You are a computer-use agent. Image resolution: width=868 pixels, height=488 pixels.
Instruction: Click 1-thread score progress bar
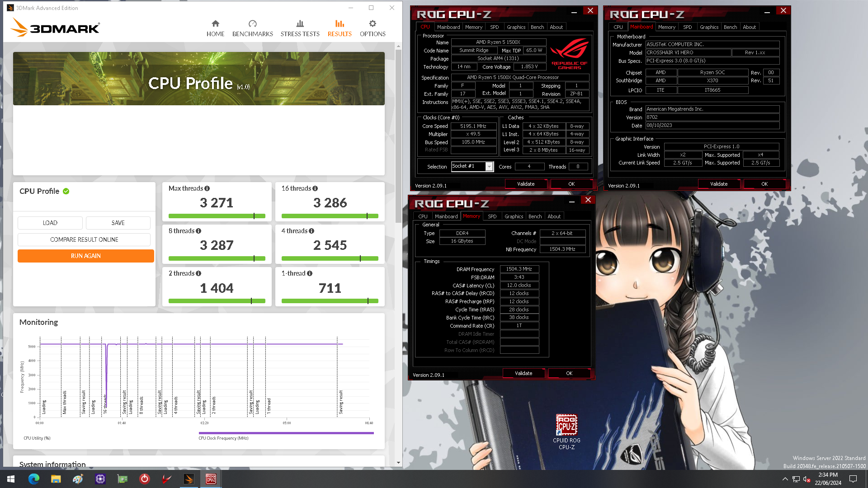330,301
